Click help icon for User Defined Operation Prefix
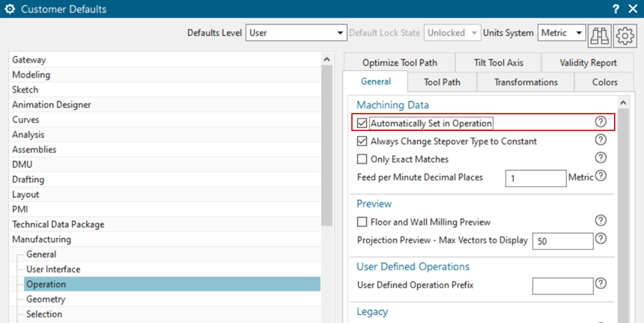 600,283
